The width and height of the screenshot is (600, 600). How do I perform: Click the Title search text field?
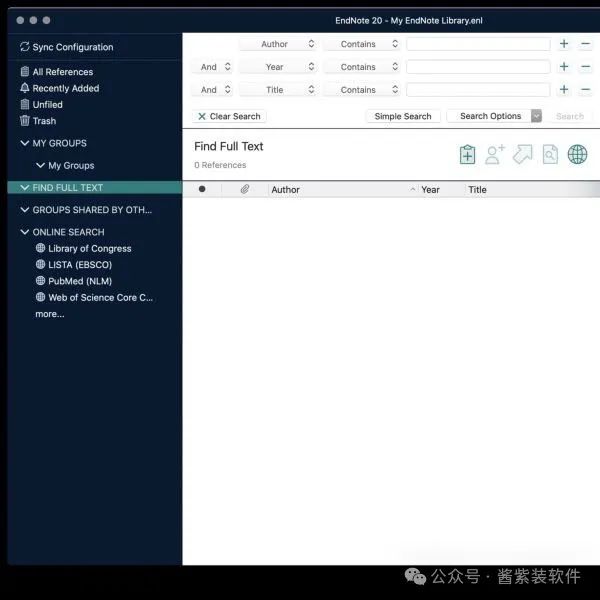tap(478, 90)
